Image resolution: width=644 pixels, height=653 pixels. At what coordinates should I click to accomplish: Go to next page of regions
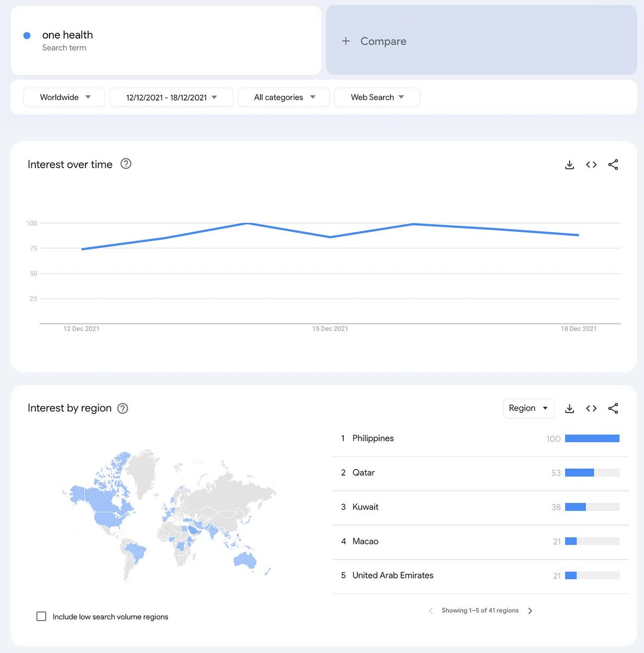click(x=530, y=611)
